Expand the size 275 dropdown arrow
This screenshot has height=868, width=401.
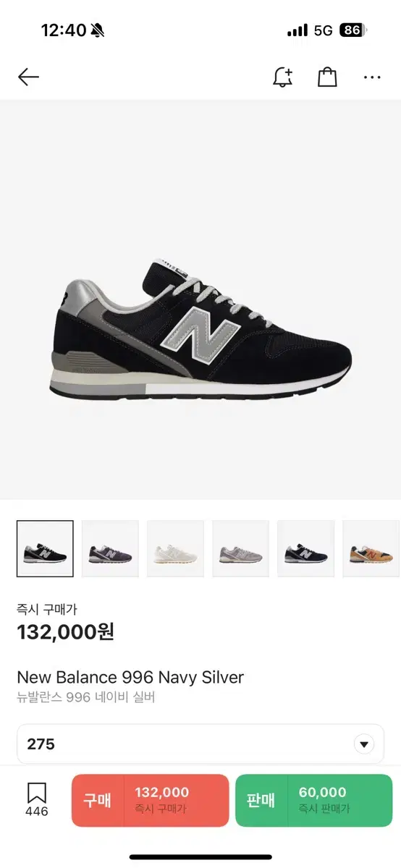pyautogui.click(x=364, y=744)
